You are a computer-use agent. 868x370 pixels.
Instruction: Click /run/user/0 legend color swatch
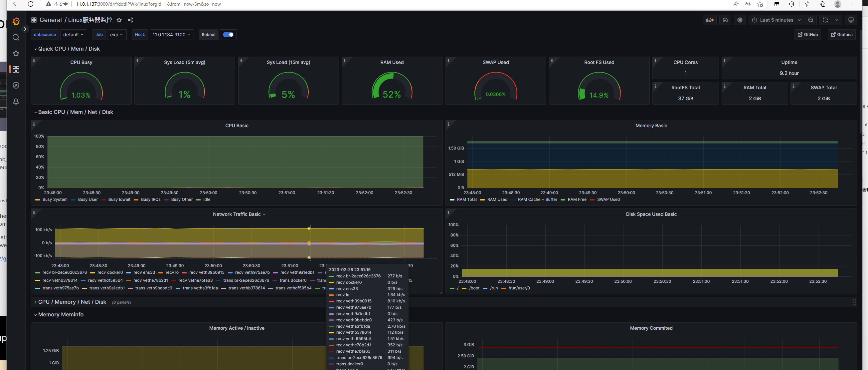(x=503, y=288)
